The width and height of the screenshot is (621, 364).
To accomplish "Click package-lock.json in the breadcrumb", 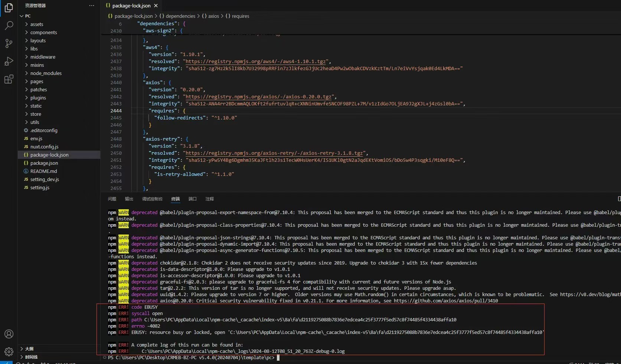I will click(134, 16).
